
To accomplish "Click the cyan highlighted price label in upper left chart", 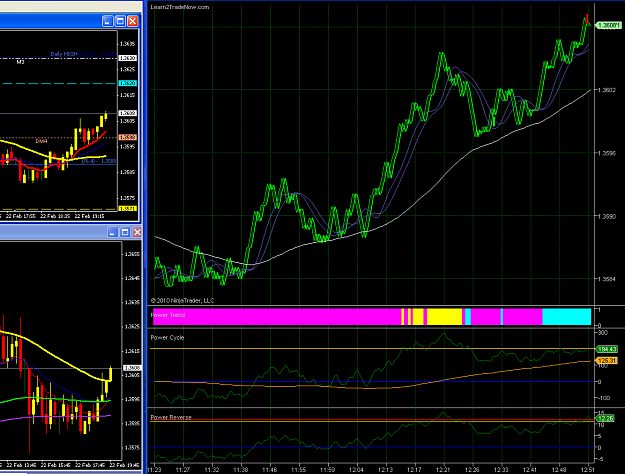I will pyautogui.click(x=128, y=83).
